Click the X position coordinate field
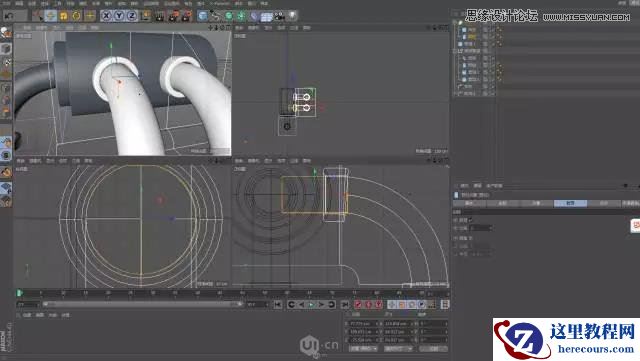640x361 pixels. 363,323
